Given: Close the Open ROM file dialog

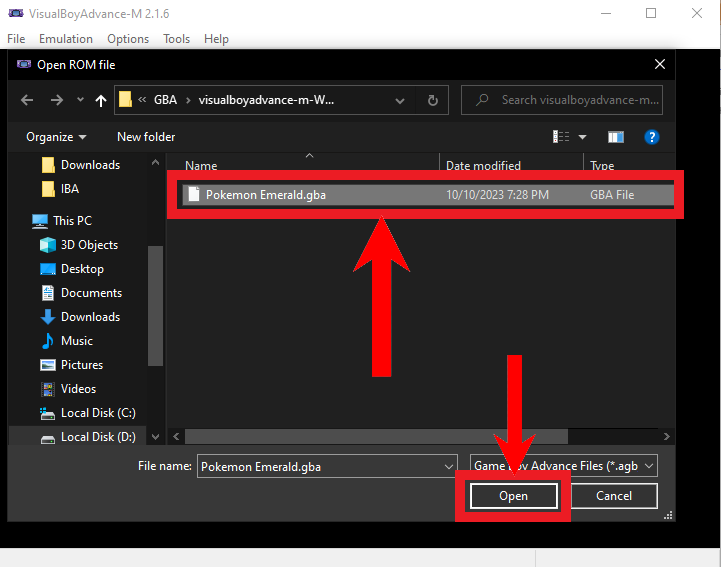Looking at the screenshot, I should tap(660, 64).
